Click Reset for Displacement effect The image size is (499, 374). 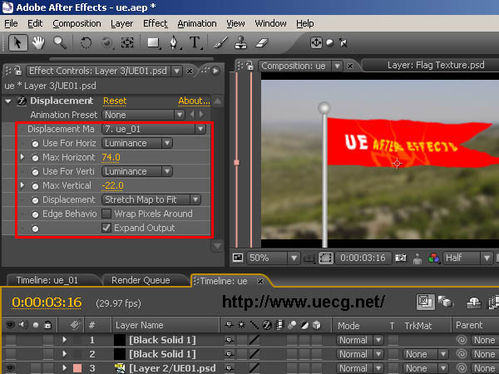tap(115, 101)
